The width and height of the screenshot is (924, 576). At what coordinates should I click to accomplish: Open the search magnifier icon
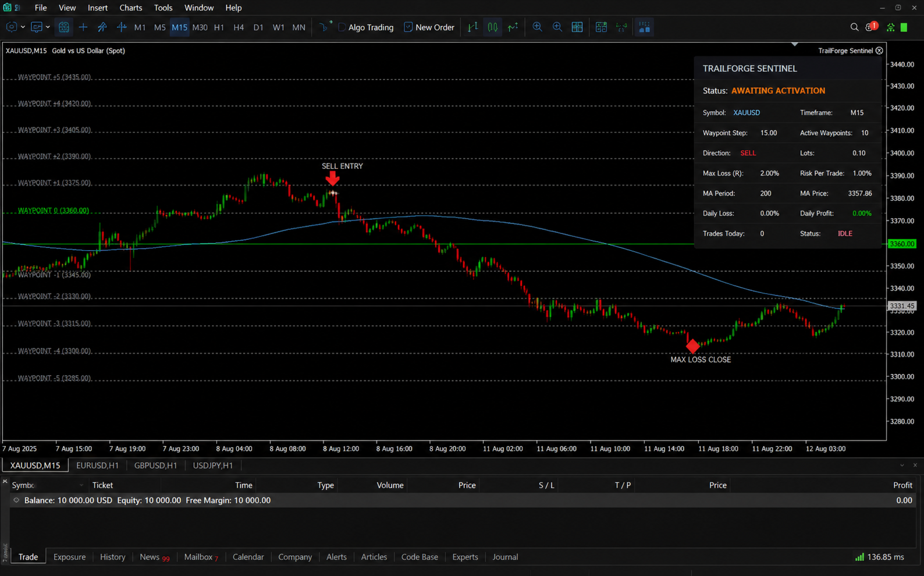pos(854,27)
